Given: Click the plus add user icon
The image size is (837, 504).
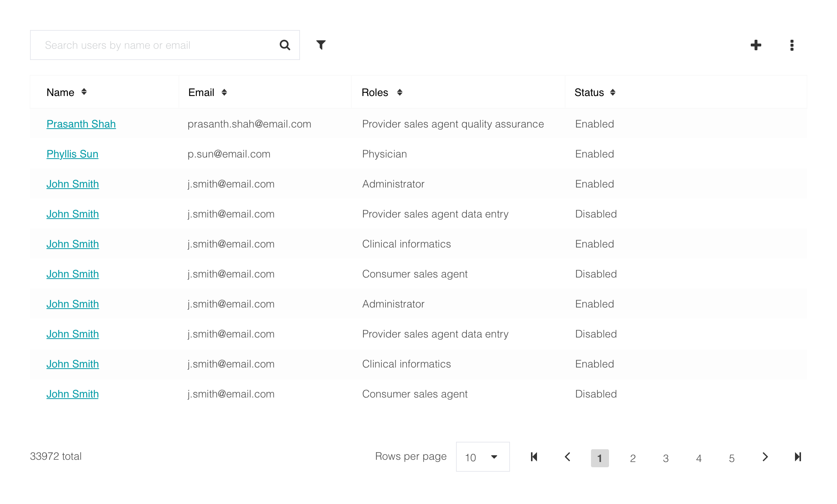Looking at the screenshot, I should pos(756,45).
